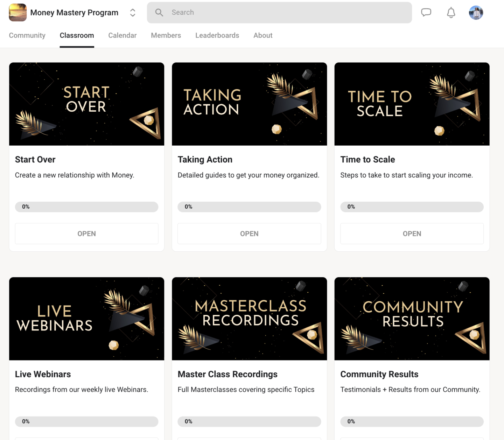The height and width of the screenshot is (440, 504).
Task: Open the Start Over course
Action: point(86,233)
